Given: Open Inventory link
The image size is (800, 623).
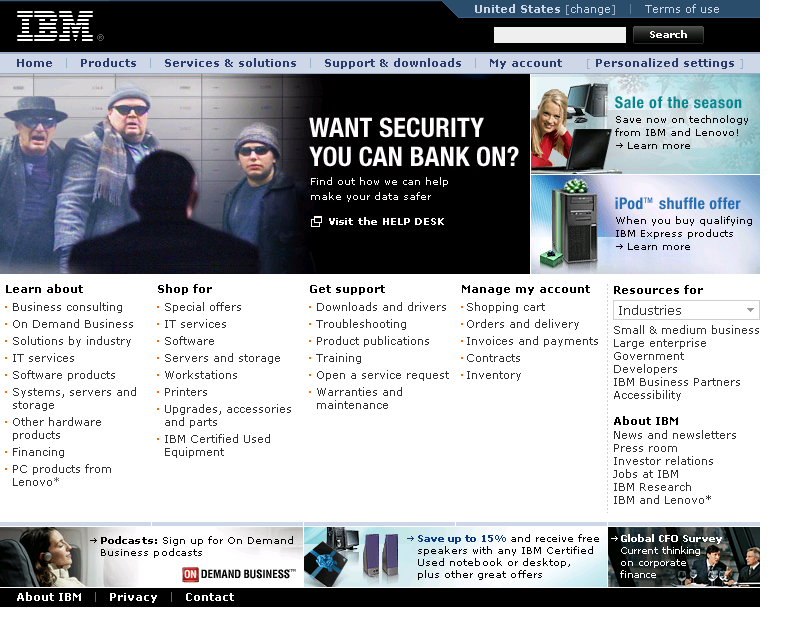Looking at the screenshot, I should click(494, 375).
